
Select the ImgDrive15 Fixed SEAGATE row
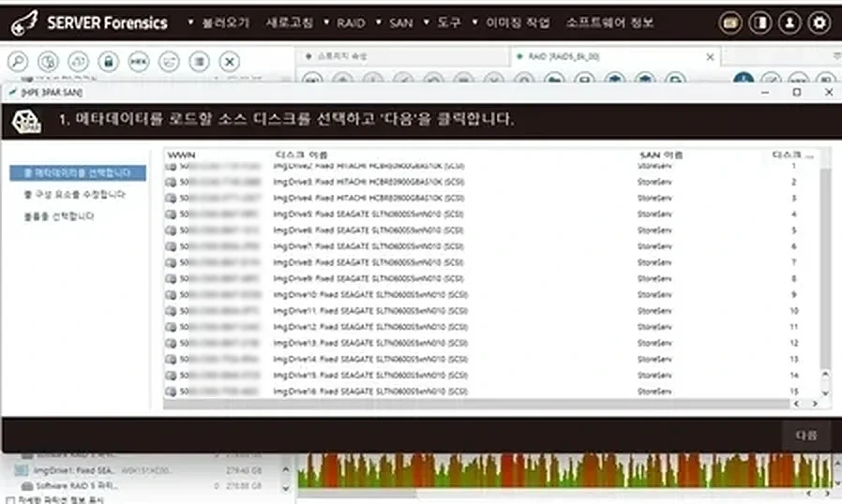point(491,375)
